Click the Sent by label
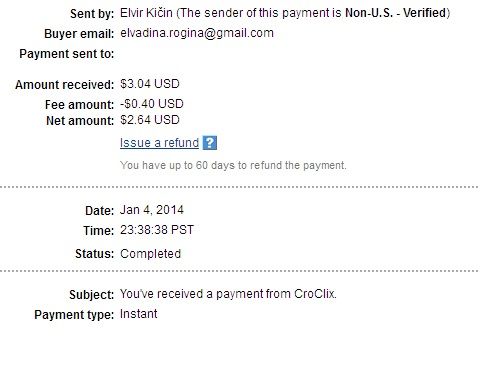 [92, 14]
